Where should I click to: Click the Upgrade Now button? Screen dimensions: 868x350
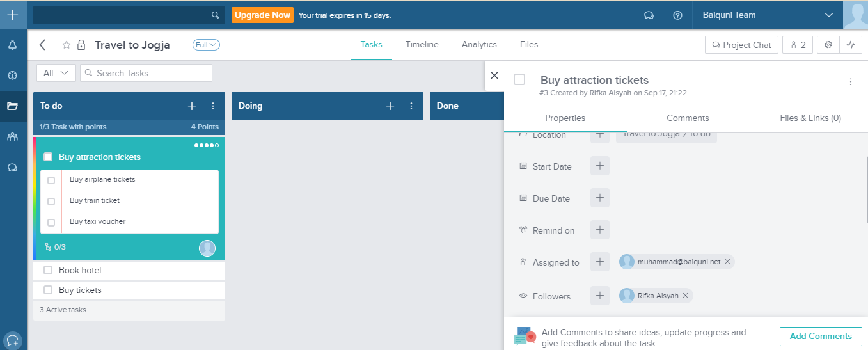pos(262,15)
